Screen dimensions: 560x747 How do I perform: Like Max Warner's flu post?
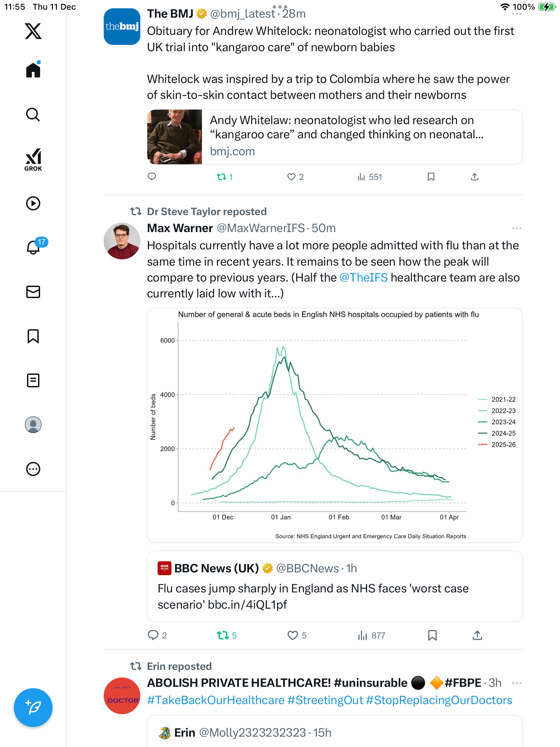coord(293,635)
